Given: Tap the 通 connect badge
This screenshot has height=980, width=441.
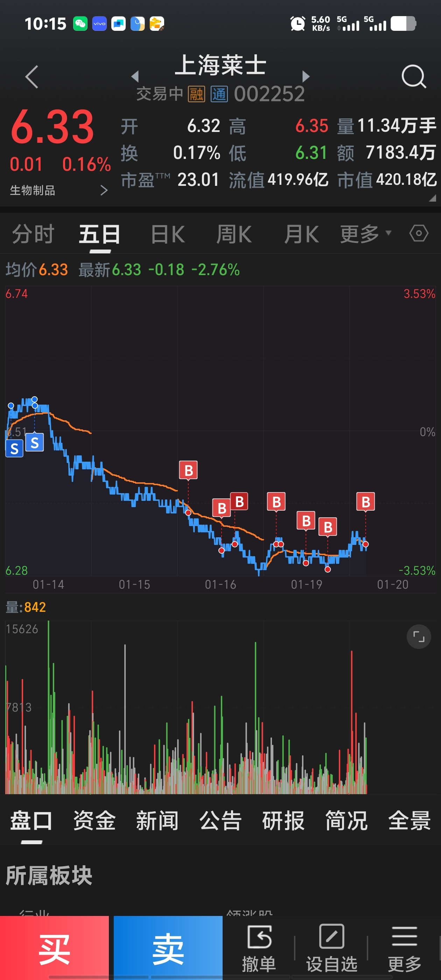Looking at the screenshot, I should [x=219, y=94].
